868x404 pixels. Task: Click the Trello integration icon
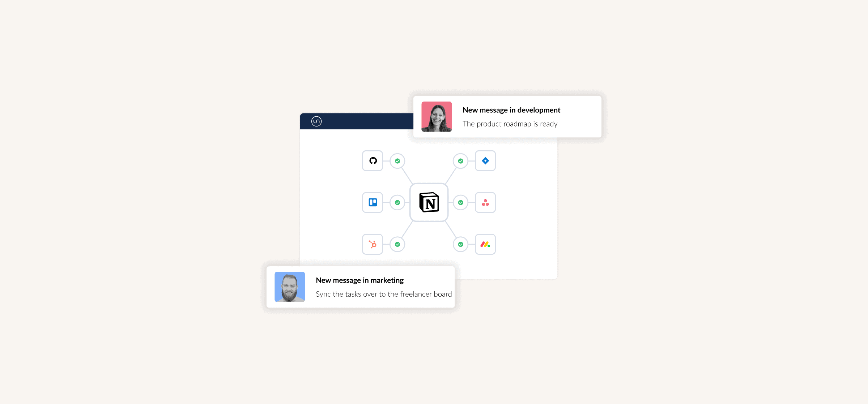[x=373, y=202]
